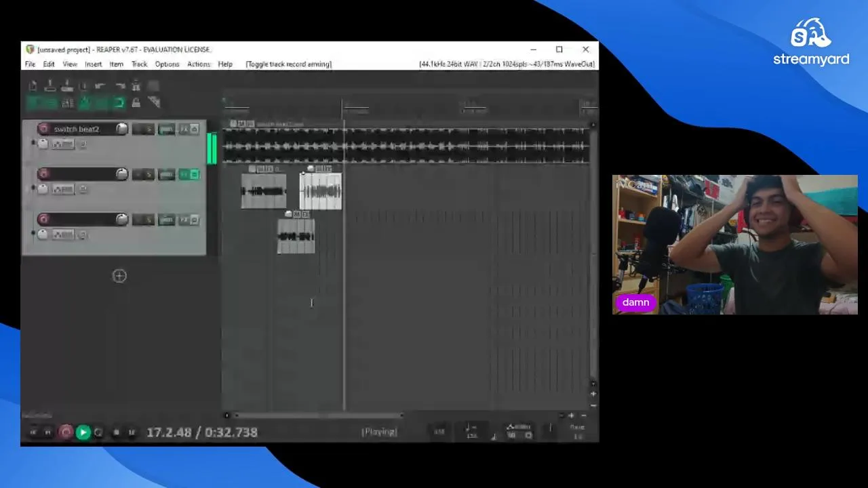Open the Edit menu
This screenshot has width=868, height=488.
click(49, 64)
